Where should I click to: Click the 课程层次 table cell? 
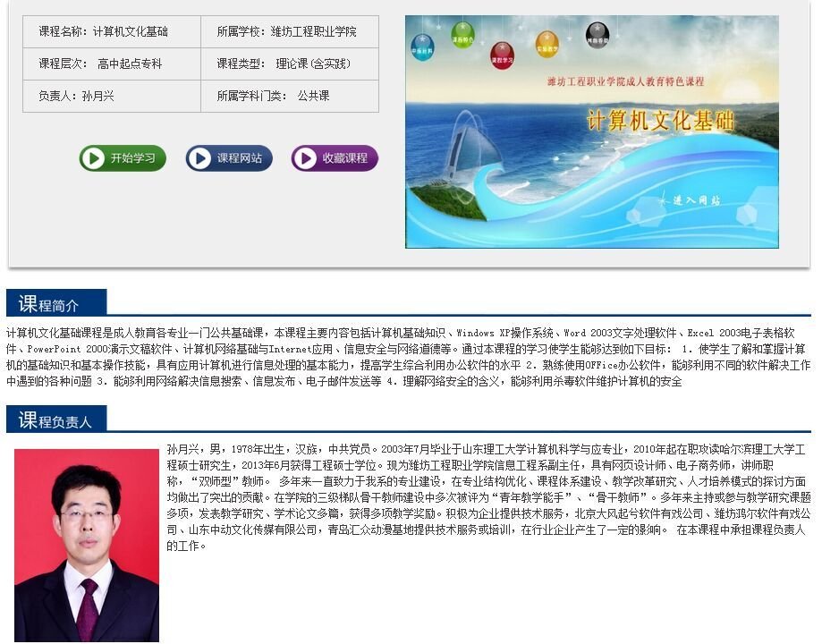tap(112, 64)
